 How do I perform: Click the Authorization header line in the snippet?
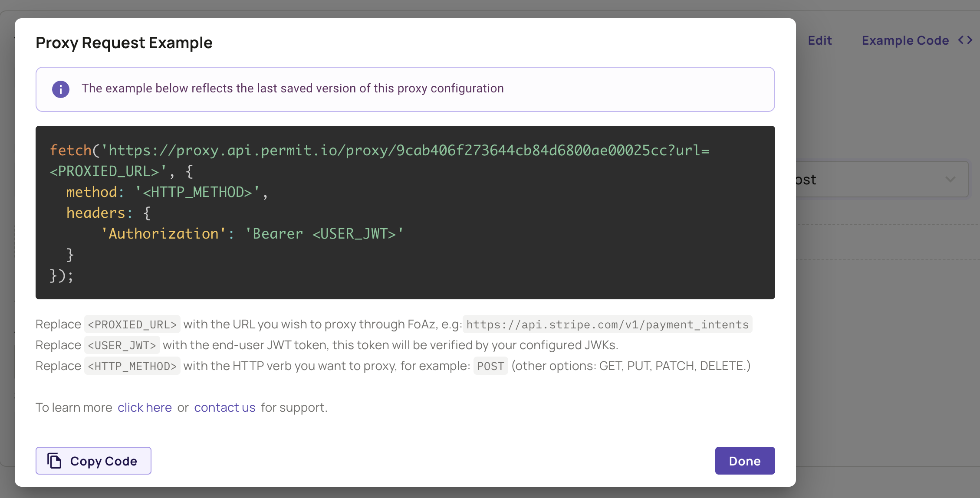coord(252,233)
